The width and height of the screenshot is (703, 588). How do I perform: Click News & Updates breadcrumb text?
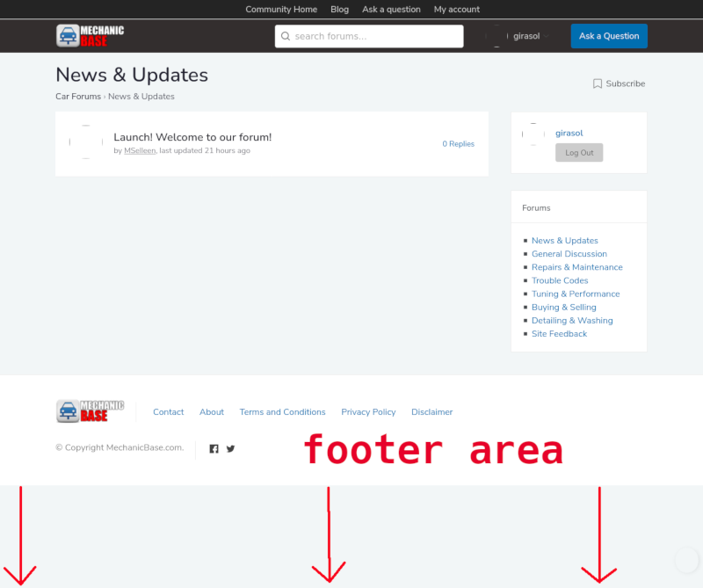tap(141, 97)
